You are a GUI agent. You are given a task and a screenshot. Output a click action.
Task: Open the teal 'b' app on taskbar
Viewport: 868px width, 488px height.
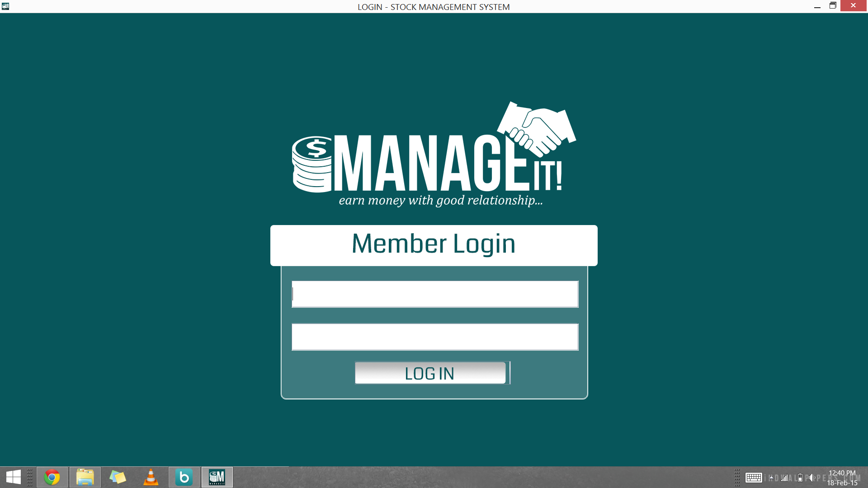click(x=184, y=477)
